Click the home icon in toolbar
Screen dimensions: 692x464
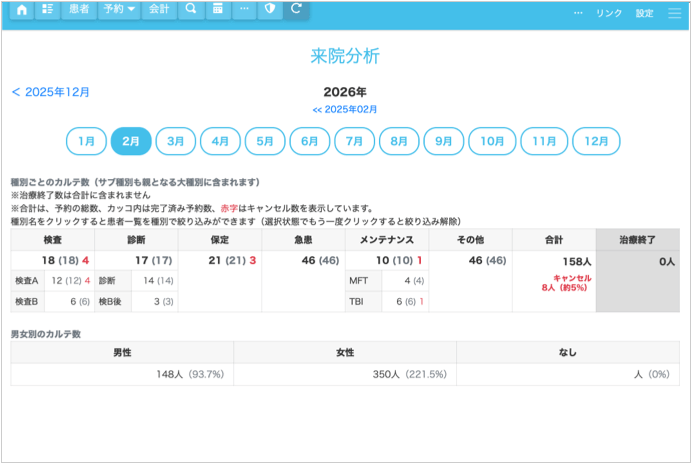[x=21, y=10]
